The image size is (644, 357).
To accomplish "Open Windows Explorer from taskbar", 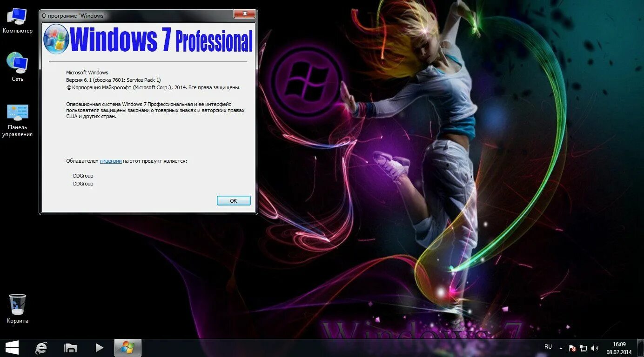I will click(70, 348).
